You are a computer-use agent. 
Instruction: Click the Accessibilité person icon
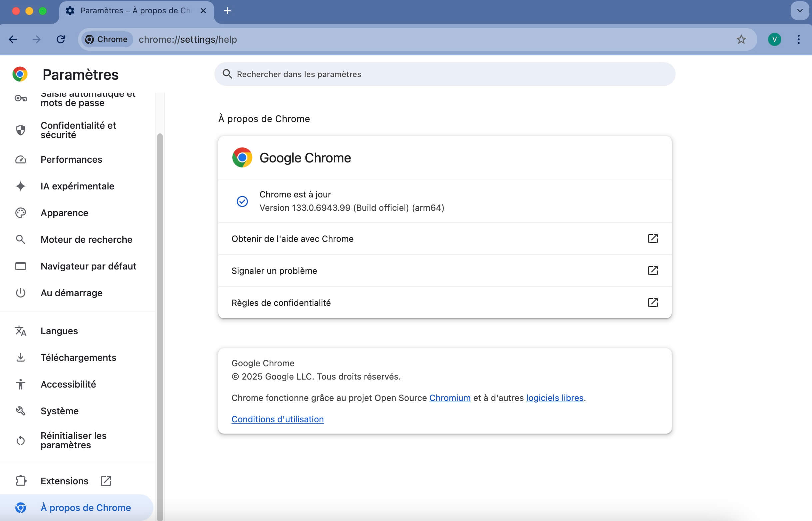coord(21,384)
